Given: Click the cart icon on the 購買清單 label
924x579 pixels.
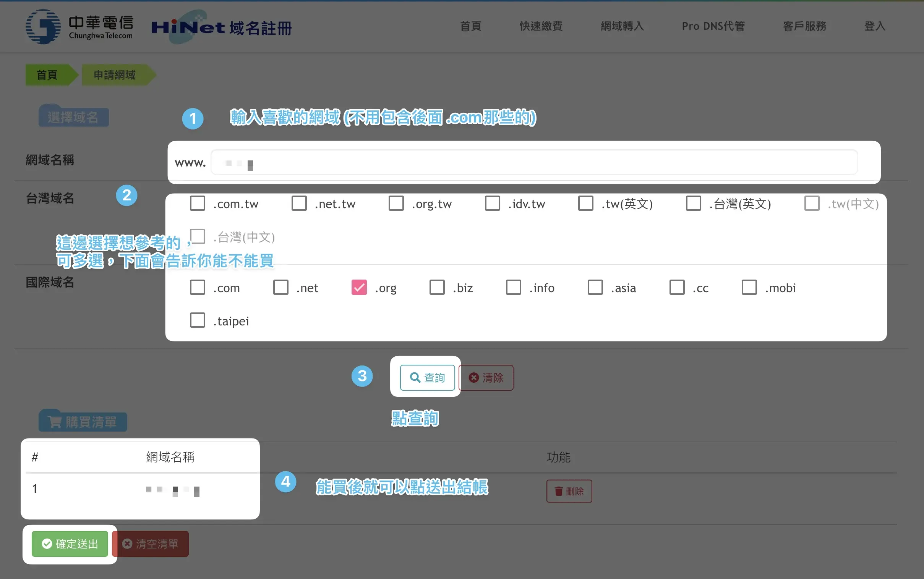Looking at the screenshot, I should [x=55, y=422].
